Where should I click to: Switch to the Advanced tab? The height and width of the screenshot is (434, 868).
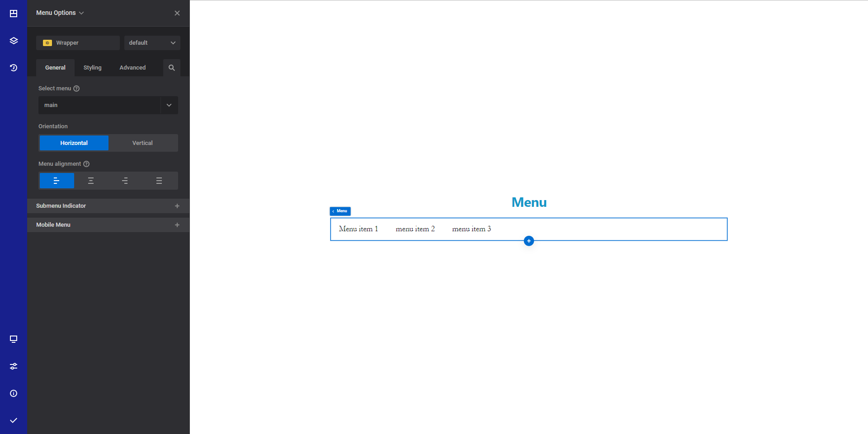132,67
